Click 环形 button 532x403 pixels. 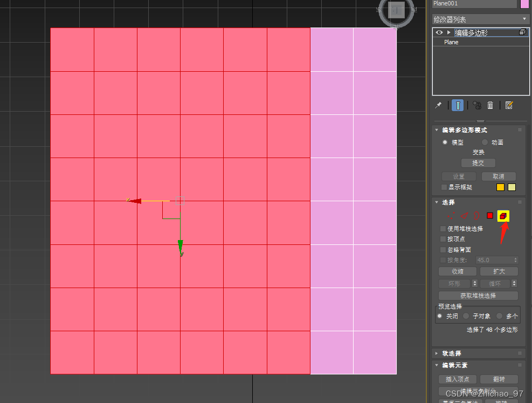pyautogui.click(x=454, y=283)
